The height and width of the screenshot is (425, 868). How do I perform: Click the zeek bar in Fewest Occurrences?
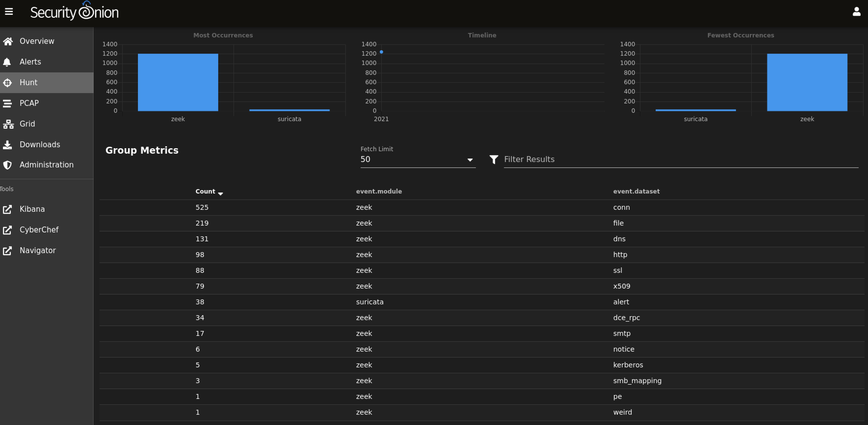tap(807, 82)
